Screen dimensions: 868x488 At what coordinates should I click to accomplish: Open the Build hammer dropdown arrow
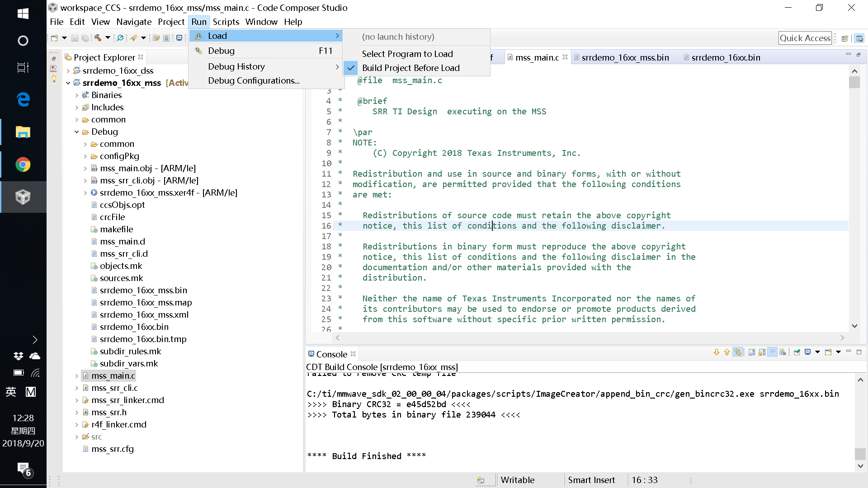point(108,38)
